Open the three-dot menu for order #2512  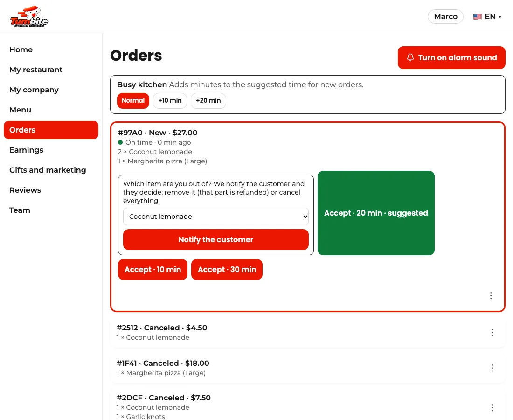pyautogui.click(x=492, y=333)
